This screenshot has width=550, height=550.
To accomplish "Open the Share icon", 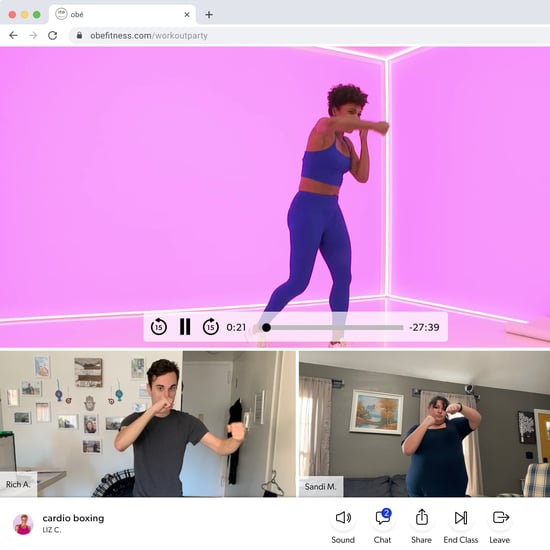I will pyautogui.click(x=422, y=517).
